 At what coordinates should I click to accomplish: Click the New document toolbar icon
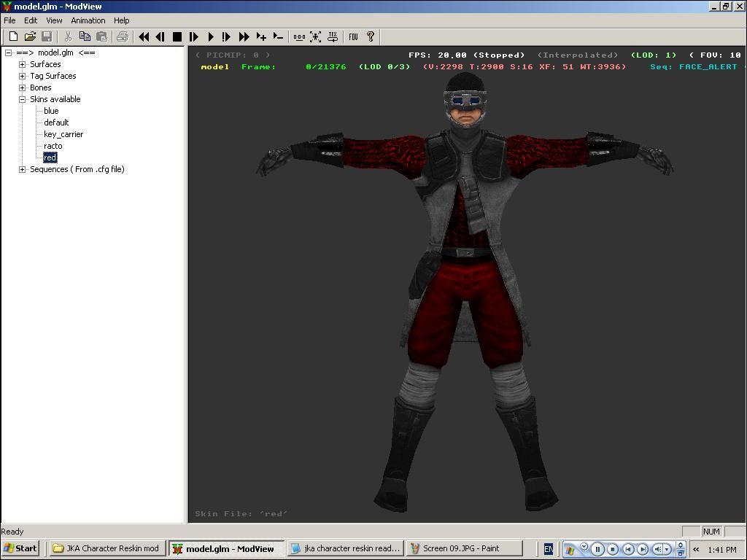[13, 36]
